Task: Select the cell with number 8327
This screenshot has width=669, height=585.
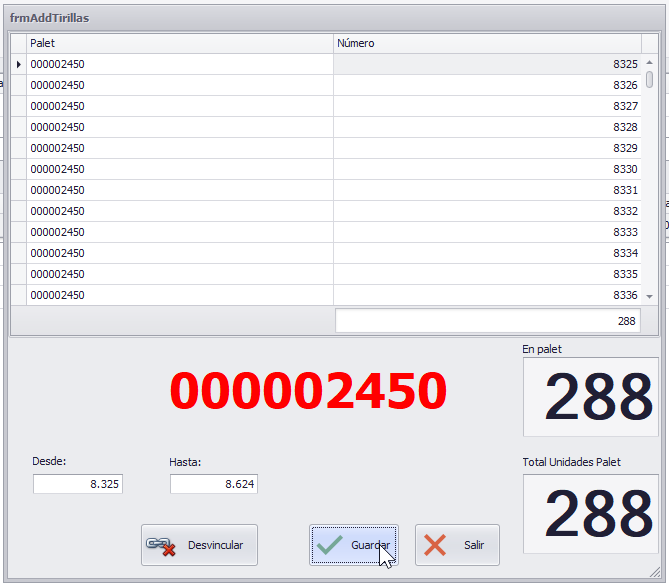Action: pyautogui.click(x=487, y=106)
